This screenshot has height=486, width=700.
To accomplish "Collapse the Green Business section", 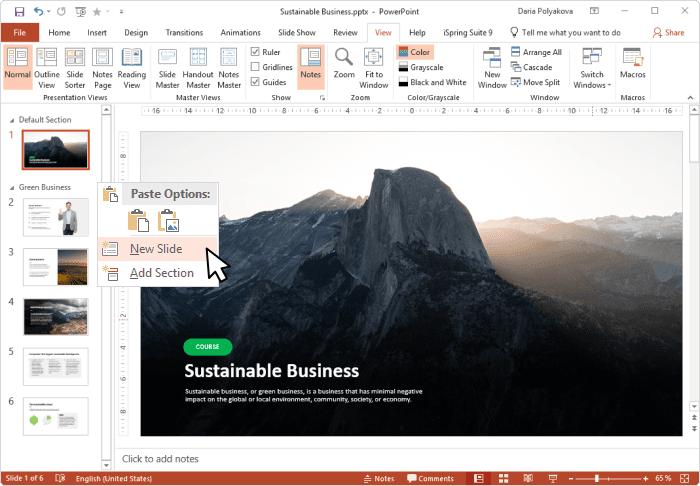I will coord(12,187).
